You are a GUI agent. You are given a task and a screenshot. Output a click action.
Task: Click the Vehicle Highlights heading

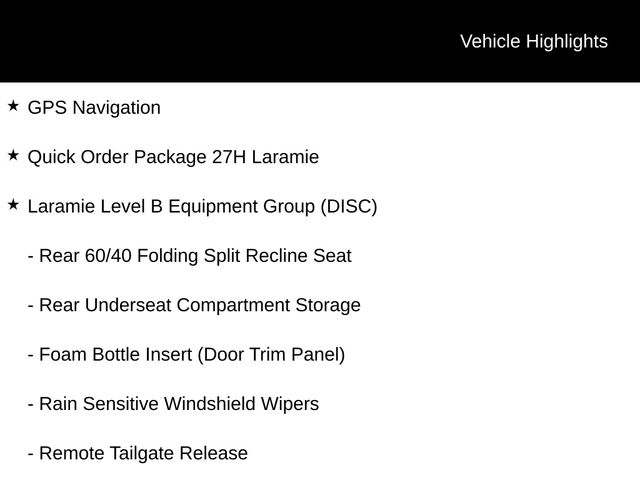coord(533,41)
